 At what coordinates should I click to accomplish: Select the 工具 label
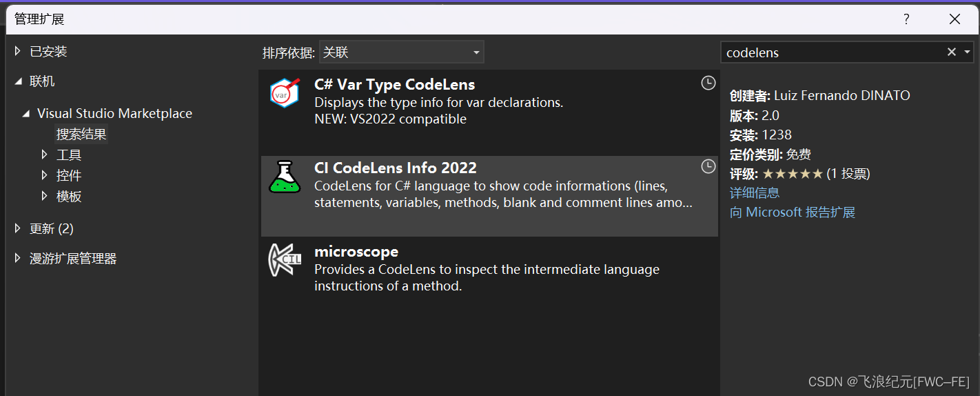click(x=69, y=155)
